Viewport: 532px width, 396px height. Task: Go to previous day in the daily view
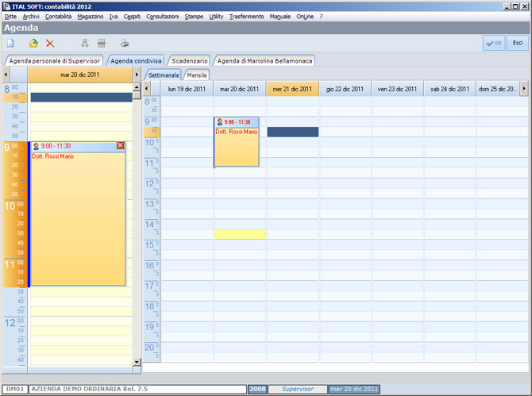(x=8, y=74)
